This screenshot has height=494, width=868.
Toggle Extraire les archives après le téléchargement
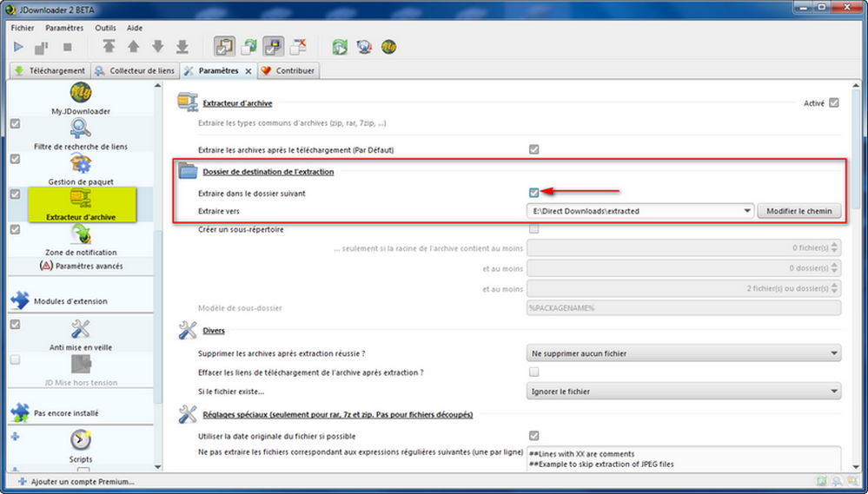(x=533, y=149)
